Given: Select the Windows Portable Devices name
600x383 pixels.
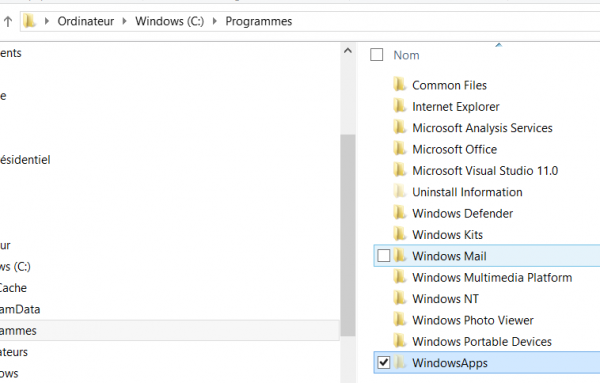Looking at the screenshot, I should [482, 341].
